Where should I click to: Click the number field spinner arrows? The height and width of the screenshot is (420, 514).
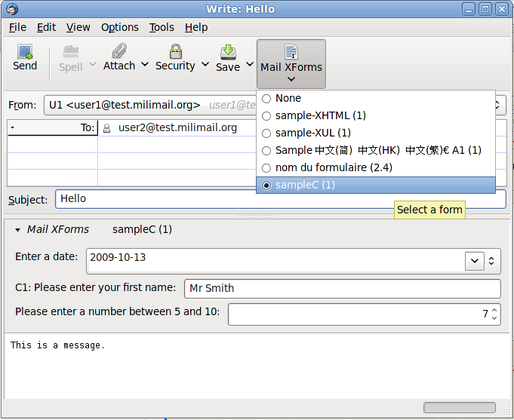click(x=494, y=314)
